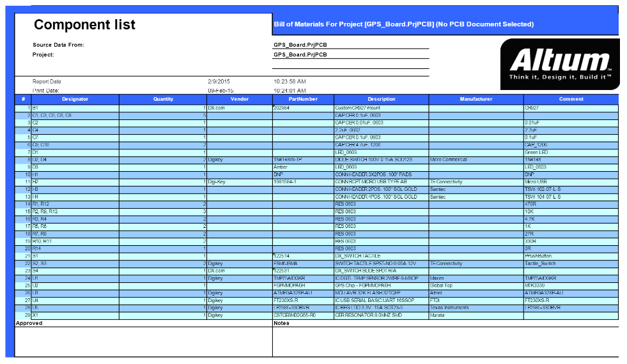Click the 'Approved' label
Viewport: 627px width, 364px height.
[x=29, y=323]
